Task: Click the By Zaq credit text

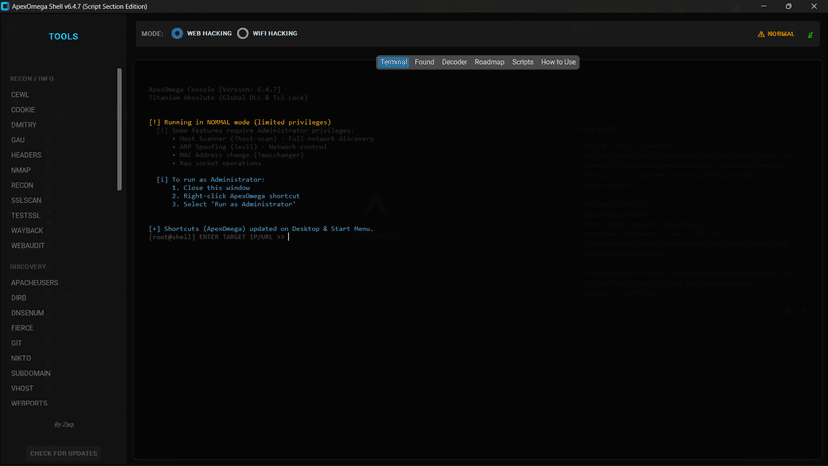Action: [x=64, y=424]
